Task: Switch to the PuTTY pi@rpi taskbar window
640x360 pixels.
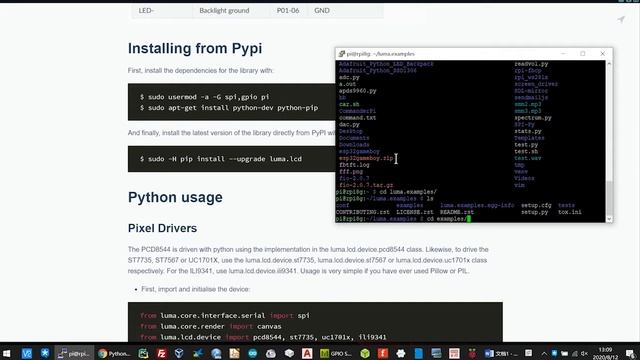Action: (x=74, y=353)
